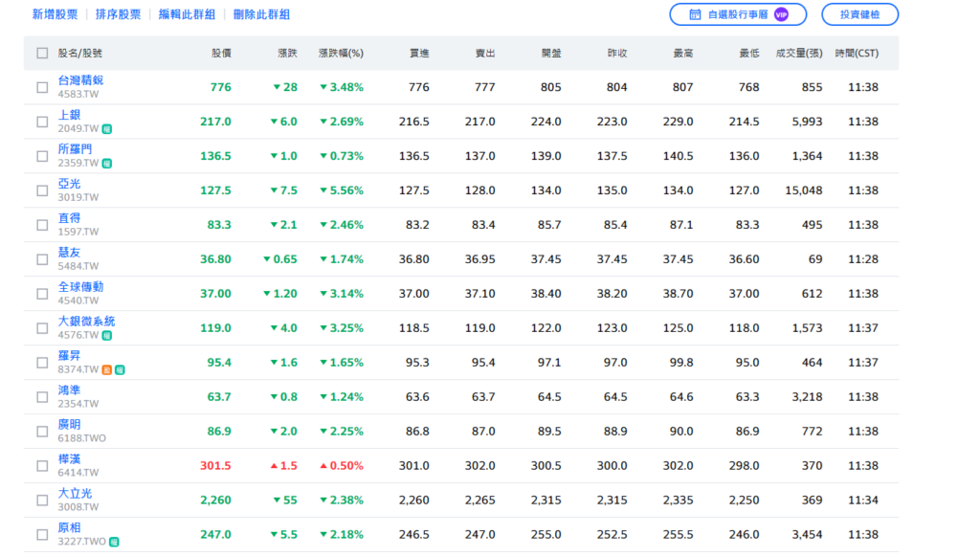The image size is (980, 557).
Task: Click the 11:28 time in 慧友 row
Action: (x=863, y=259)
